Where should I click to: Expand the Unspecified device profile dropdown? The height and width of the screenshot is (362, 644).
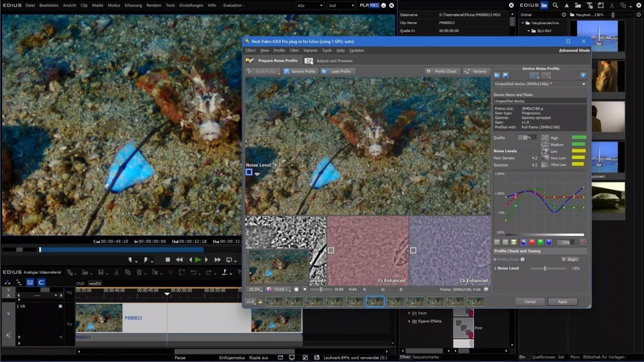click(x=540, y=84)
